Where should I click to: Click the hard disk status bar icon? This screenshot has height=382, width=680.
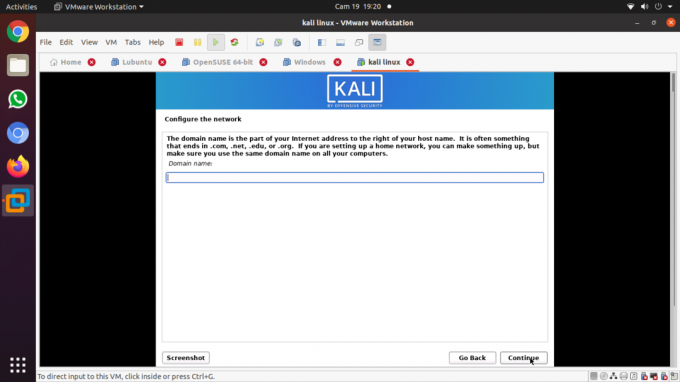[594, 376]
